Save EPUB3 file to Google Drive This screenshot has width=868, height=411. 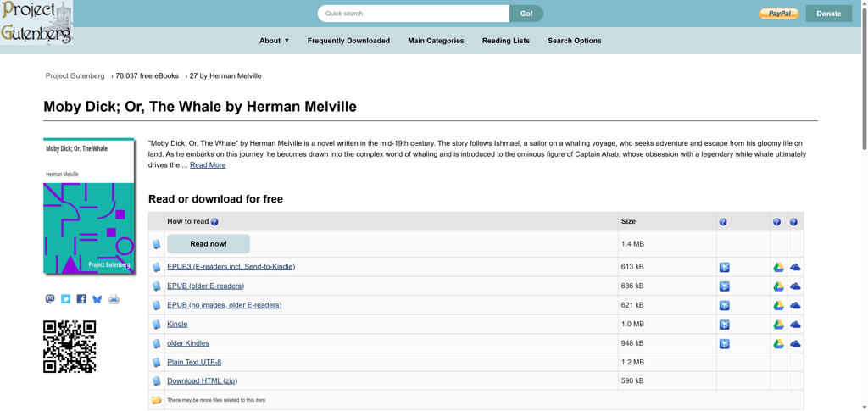(778, 267)
